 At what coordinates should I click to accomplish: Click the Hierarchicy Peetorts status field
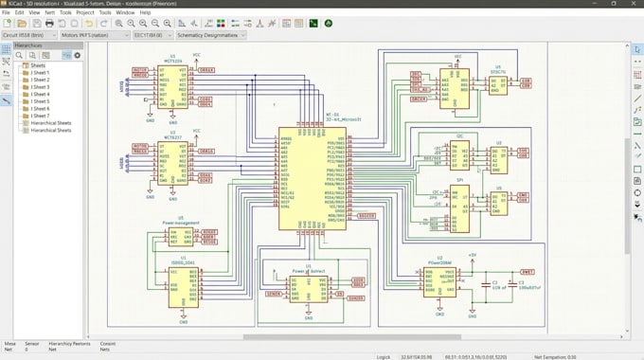coord(69,347)
